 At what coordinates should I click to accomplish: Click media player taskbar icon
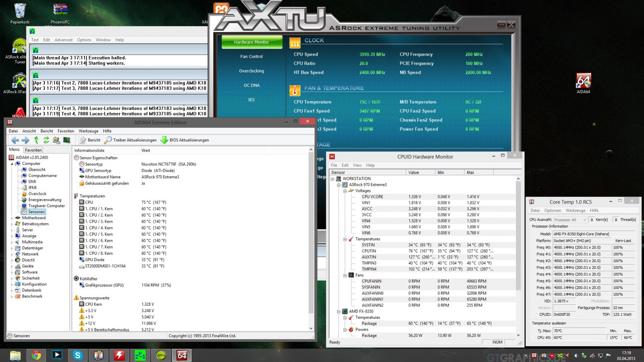click(57, 355)
